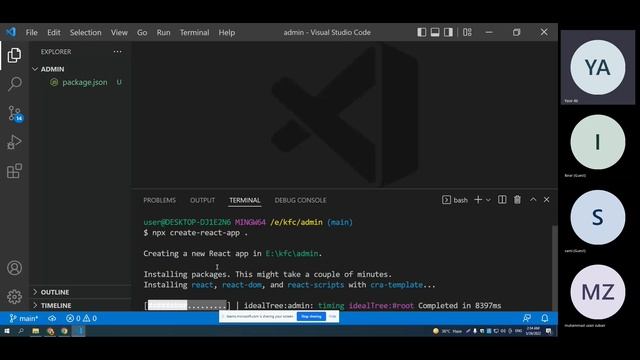Open package.json in the explorer
The image size is (640, 360).
pos(84,82)
